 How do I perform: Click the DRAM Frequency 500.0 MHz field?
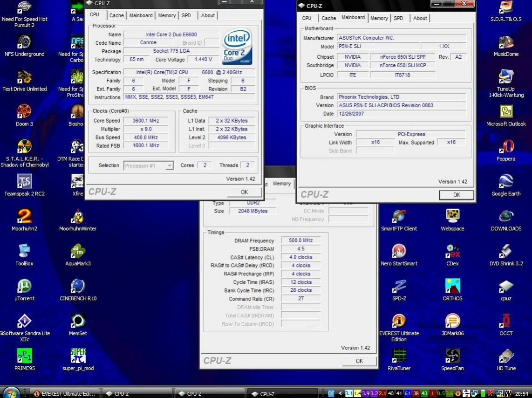[x=300, y=240]
